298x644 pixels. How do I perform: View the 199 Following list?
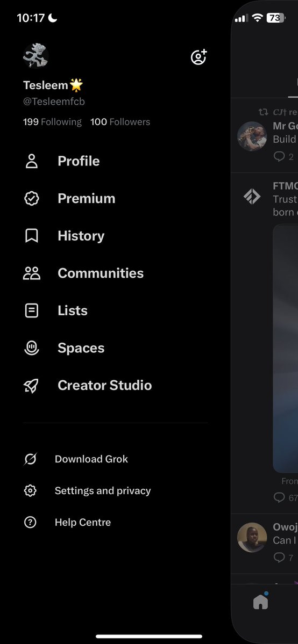(x=52, y=122)
